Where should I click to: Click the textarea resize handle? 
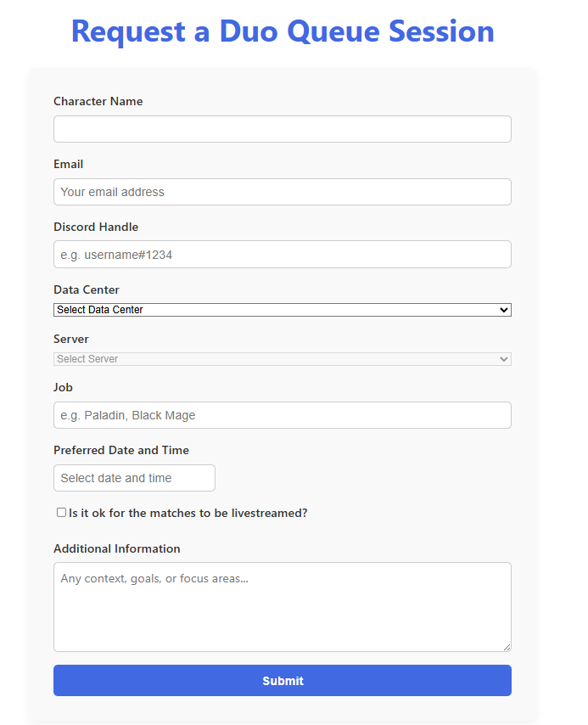[x=507, y=647]
